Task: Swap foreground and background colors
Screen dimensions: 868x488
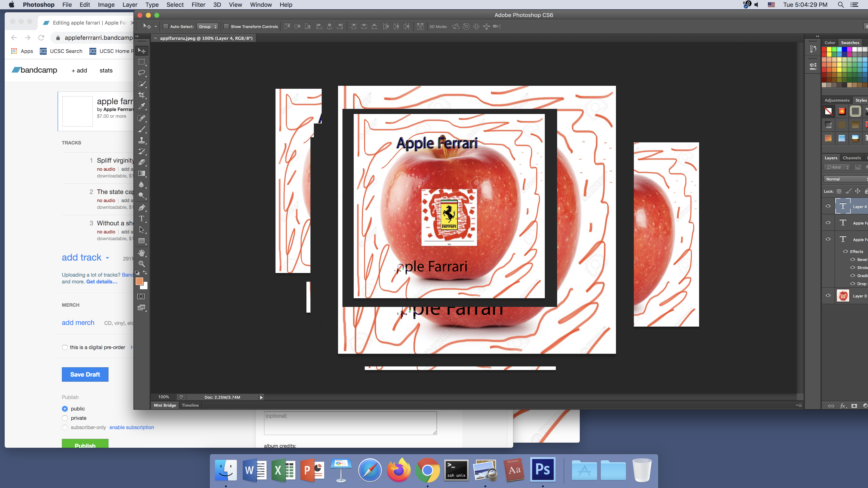Action: 145,272
